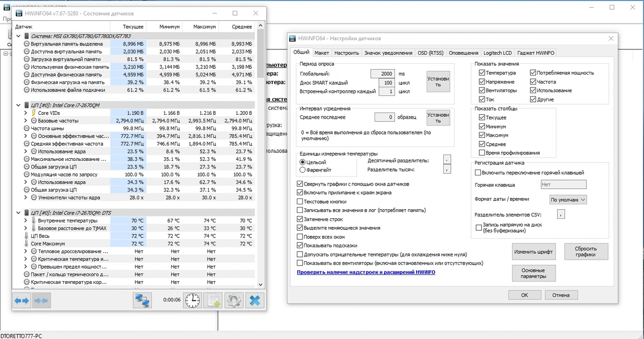Switch to the Настроить tab
644x339 pixels.
347,53
